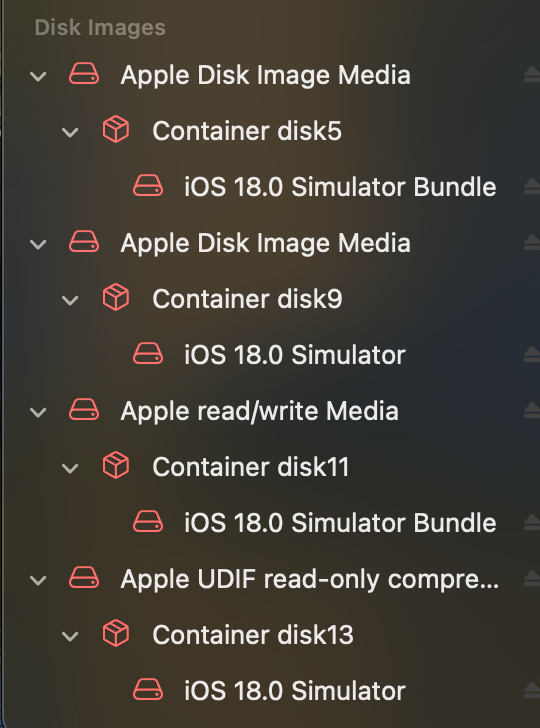Click the cube icon beside Container disk9

116,298
